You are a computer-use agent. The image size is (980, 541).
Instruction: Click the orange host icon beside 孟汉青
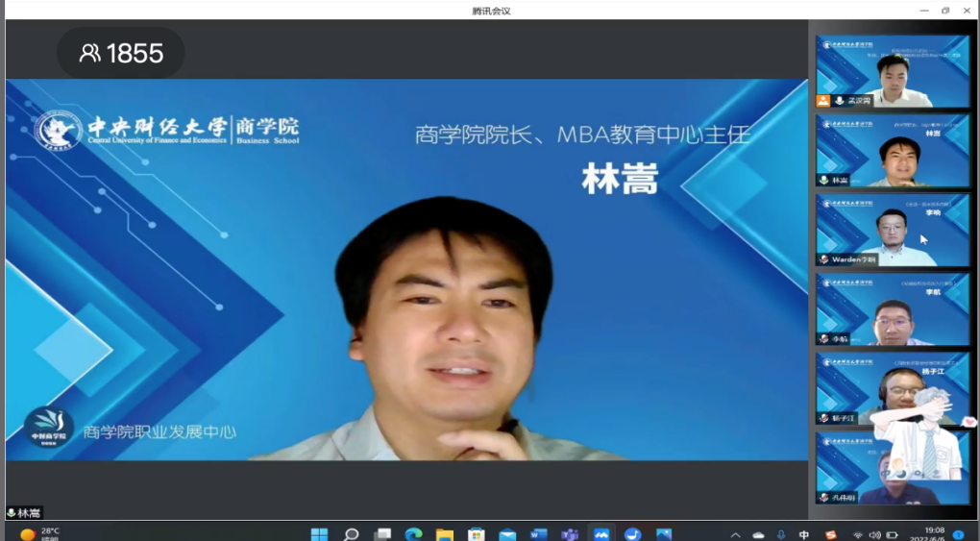click(x=823, y=101)
